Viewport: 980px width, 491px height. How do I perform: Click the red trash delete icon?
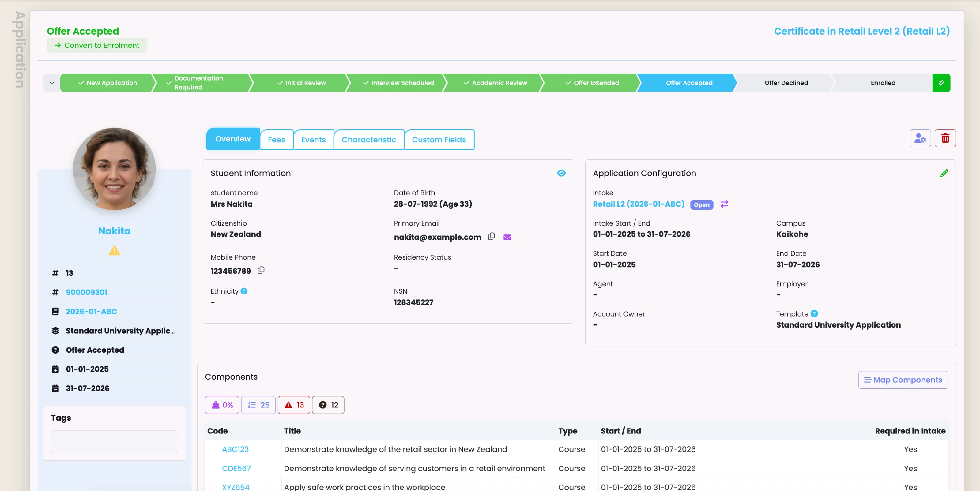pos(945,138)
